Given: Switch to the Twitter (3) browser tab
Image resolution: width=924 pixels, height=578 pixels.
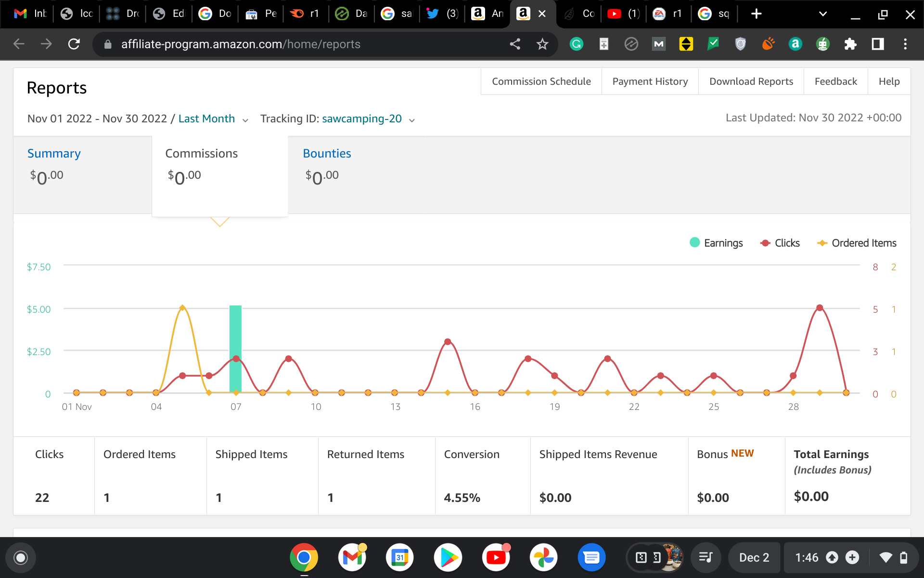Looking at the screenshot, I should [442, 14].
